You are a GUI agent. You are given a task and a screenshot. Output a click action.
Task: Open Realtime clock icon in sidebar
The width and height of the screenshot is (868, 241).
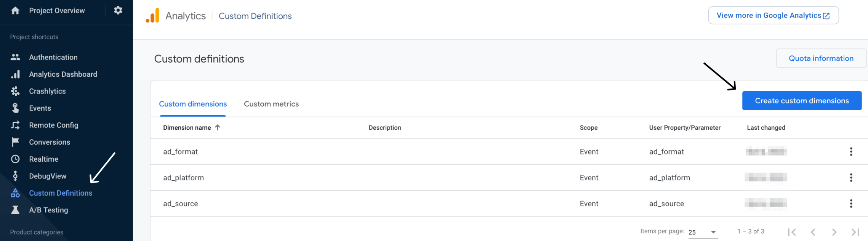(15, 159)
